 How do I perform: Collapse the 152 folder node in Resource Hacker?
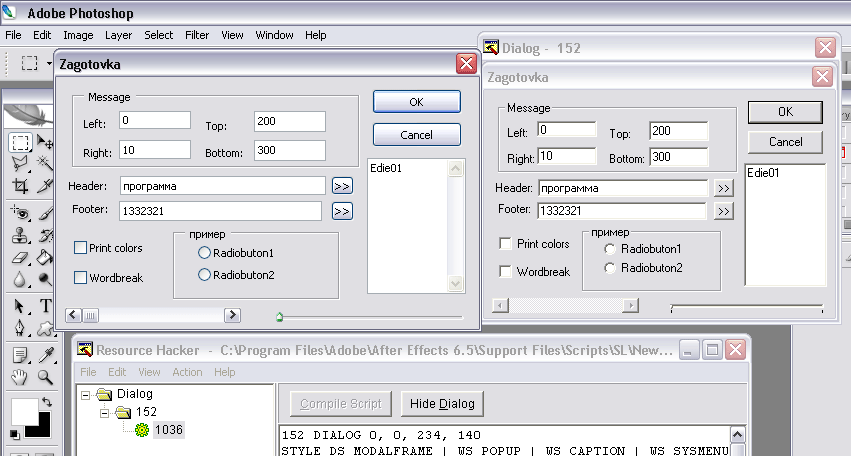104,413
